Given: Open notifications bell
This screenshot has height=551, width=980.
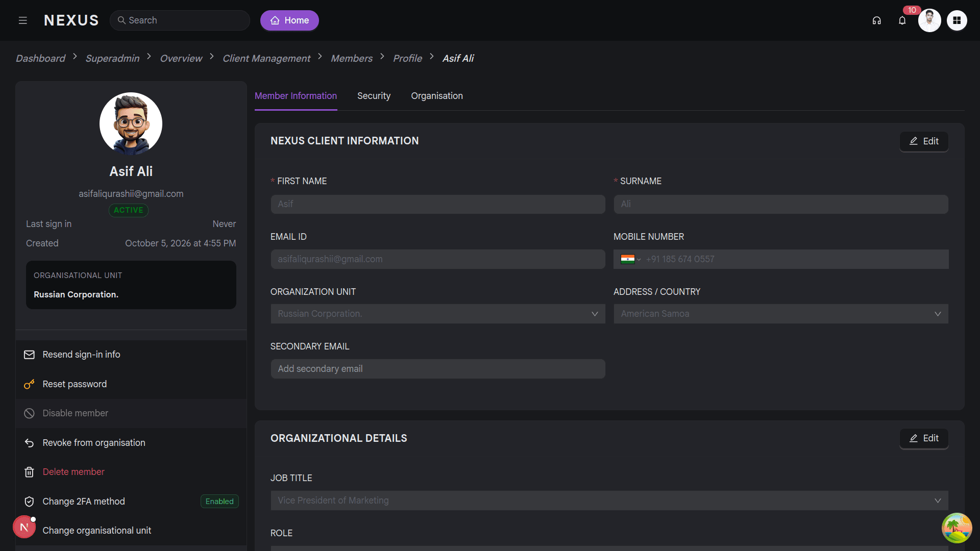Looking at the screenshot, I should point(902,20).
